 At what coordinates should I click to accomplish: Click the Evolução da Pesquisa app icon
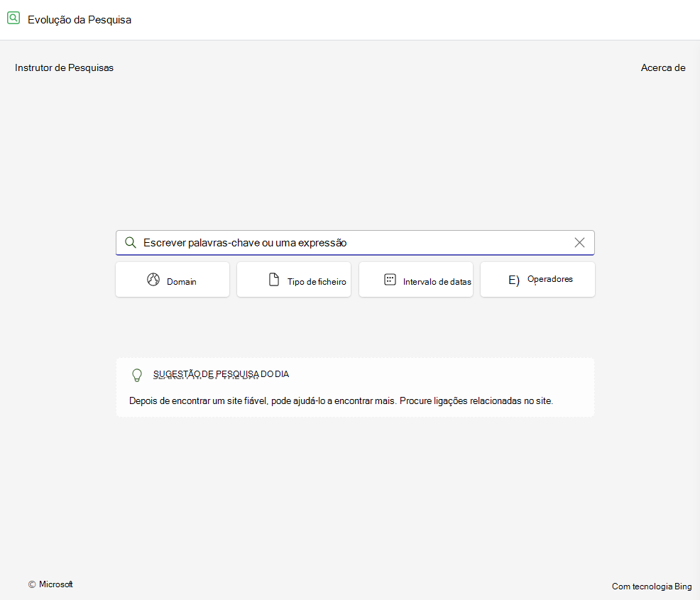click(x=13, y=18)
